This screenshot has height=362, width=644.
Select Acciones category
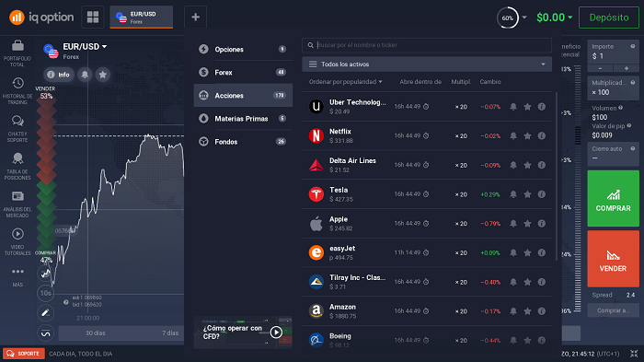pyautogui.click(x=243, y=96)
